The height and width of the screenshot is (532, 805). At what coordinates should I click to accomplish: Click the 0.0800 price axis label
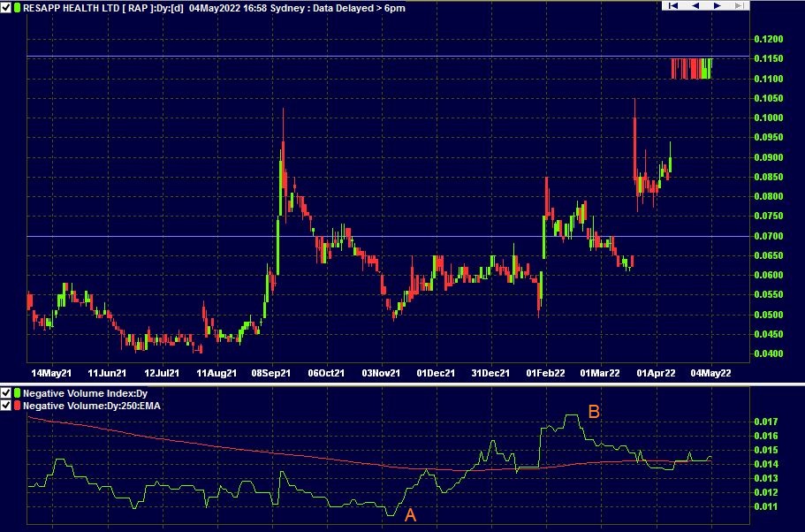click(769, 196)
